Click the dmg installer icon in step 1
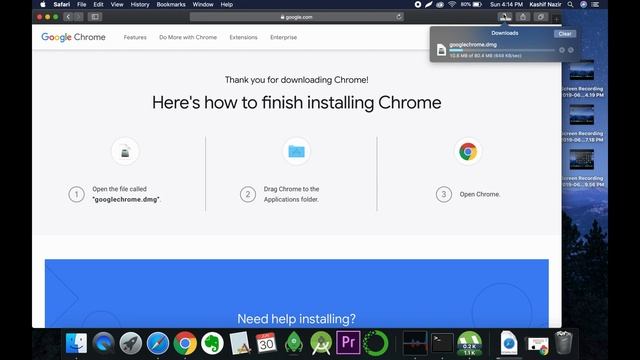 (x=125, y=151)
